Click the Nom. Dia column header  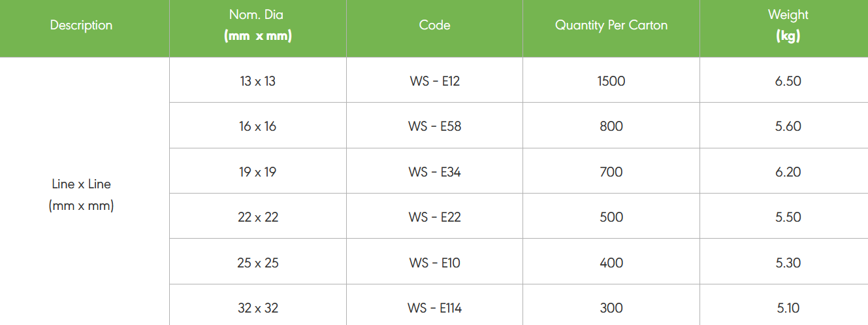coord(257,26)
